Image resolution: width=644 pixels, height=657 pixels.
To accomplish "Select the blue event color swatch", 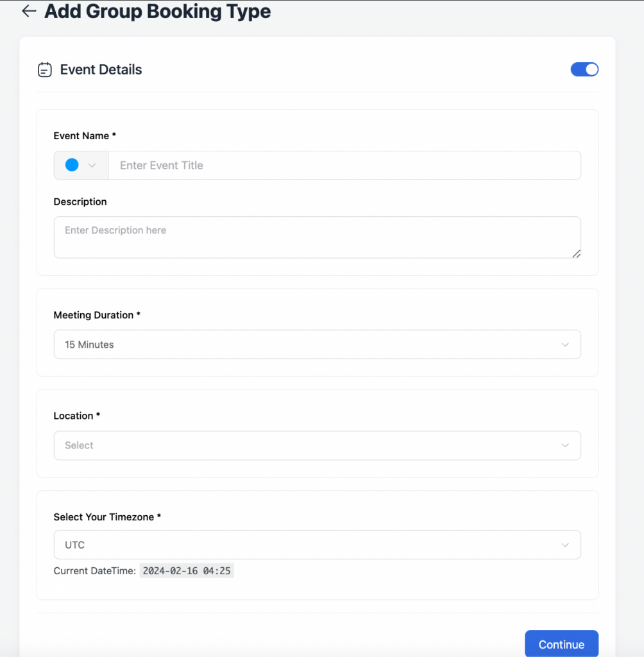I will (71, 165).
